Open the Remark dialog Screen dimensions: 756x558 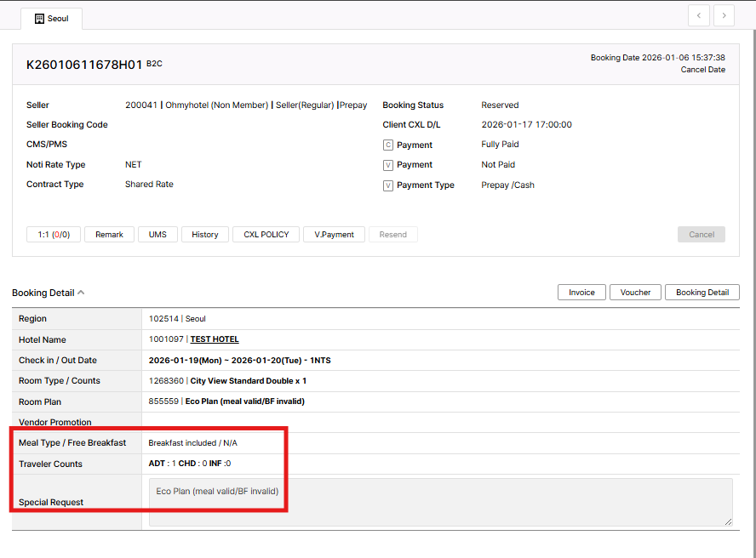click(x=109, y=235)
